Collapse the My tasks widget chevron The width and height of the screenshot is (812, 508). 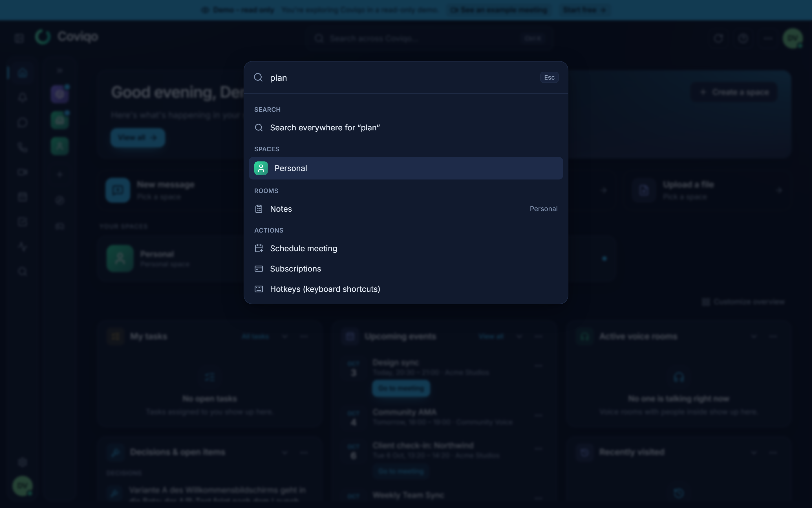tap(284, 336)
